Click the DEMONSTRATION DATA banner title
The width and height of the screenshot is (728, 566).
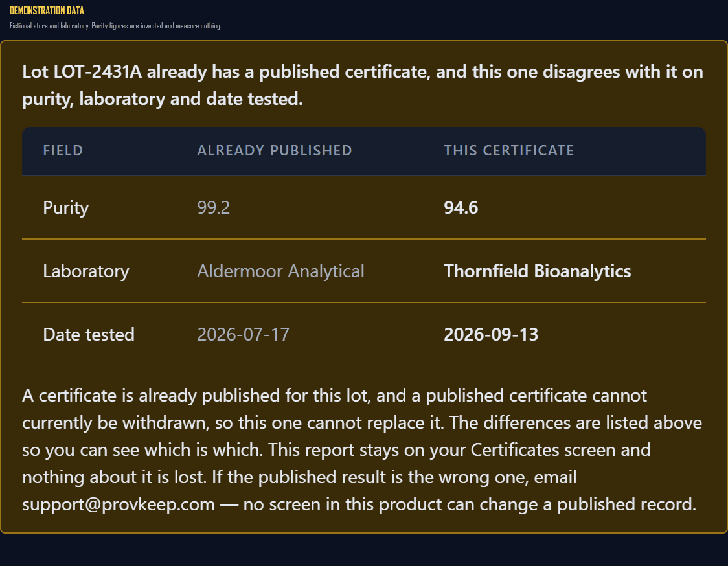pos(47,10)
